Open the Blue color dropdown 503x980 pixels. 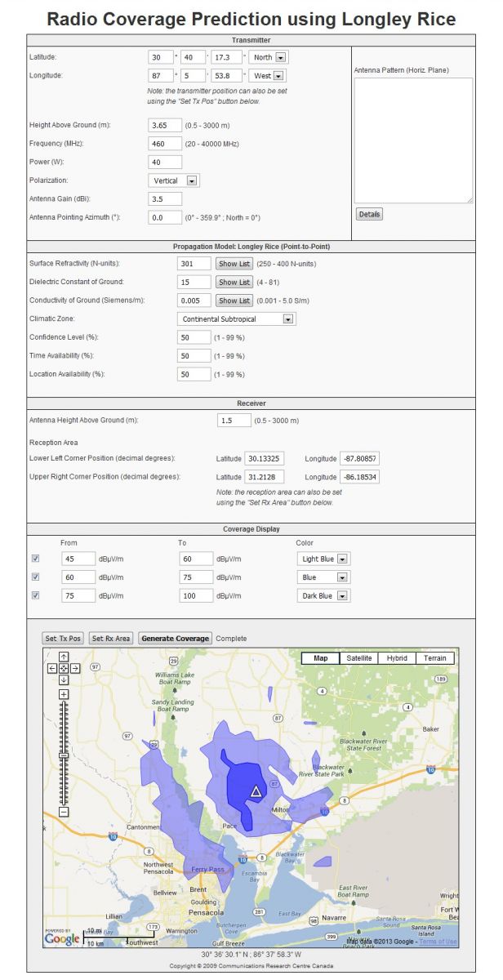pos(323,577)
